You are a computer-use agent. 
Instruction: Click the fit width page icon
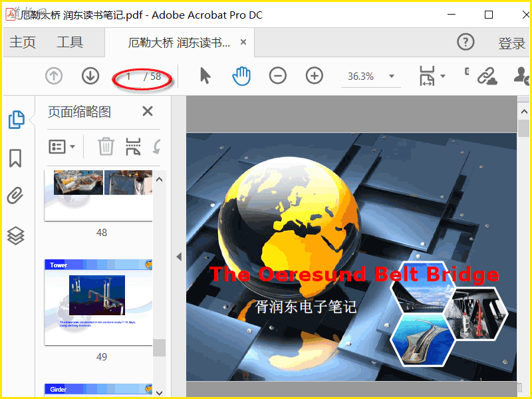point(427,76)
